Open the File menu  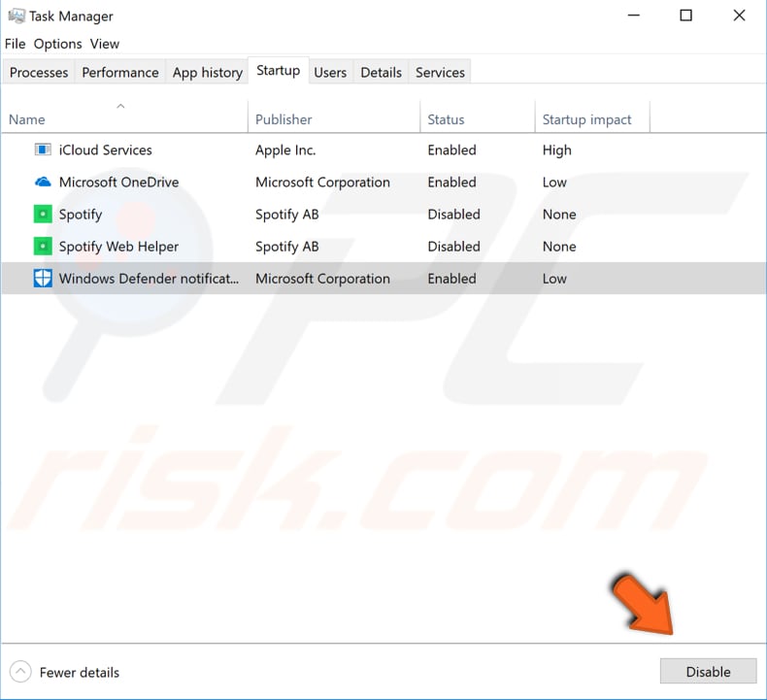15,44
